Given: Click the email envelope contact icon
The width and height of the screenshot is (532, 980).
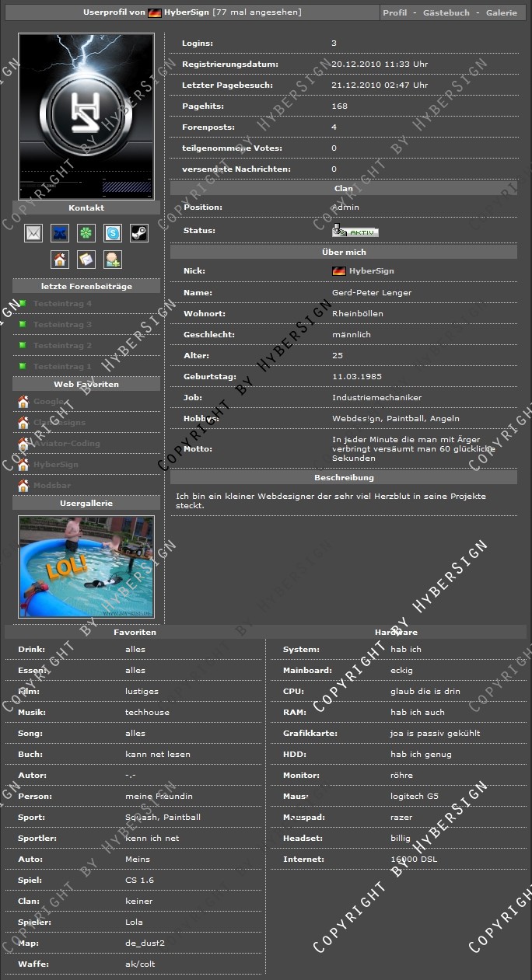Looking at the screenshot, I should click(x=33, y=233).
